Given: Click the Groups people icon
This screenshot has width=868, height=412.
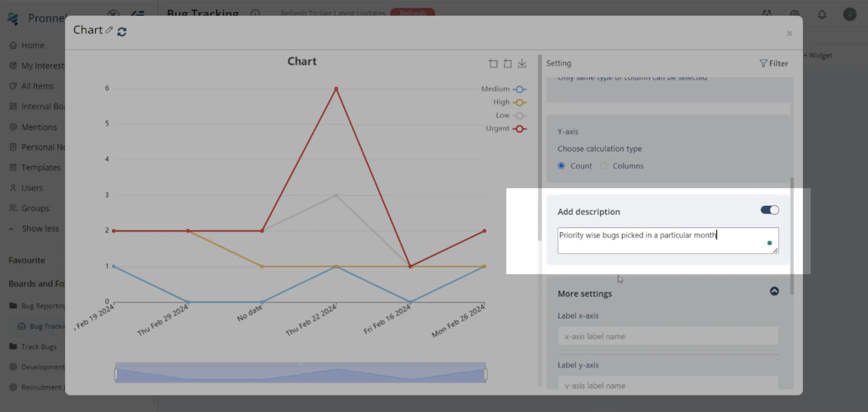Looking at the screenshot, I should click(x=13, y=208).
